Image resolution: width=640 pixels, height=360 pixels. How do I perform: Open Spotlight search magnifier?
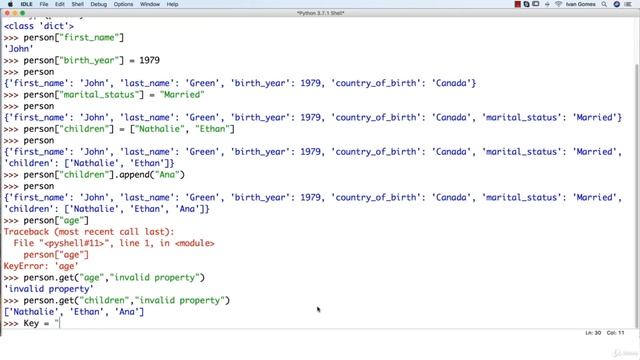(604, 4)
